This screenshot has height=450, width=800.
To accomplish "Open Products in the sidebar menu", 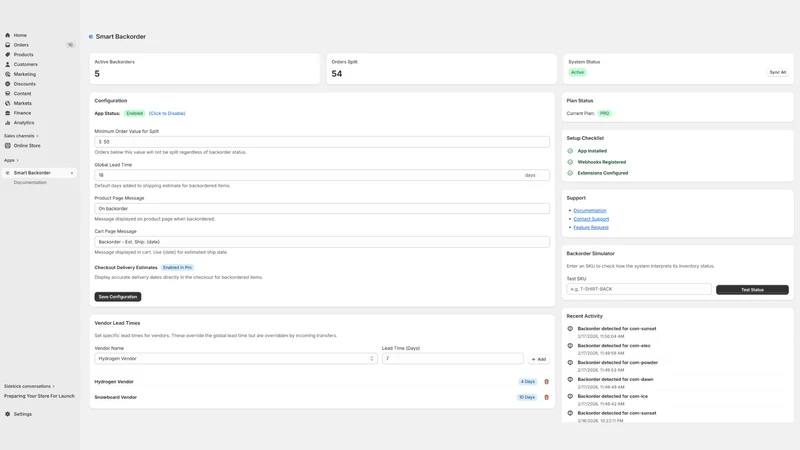I will pos(23,55).
